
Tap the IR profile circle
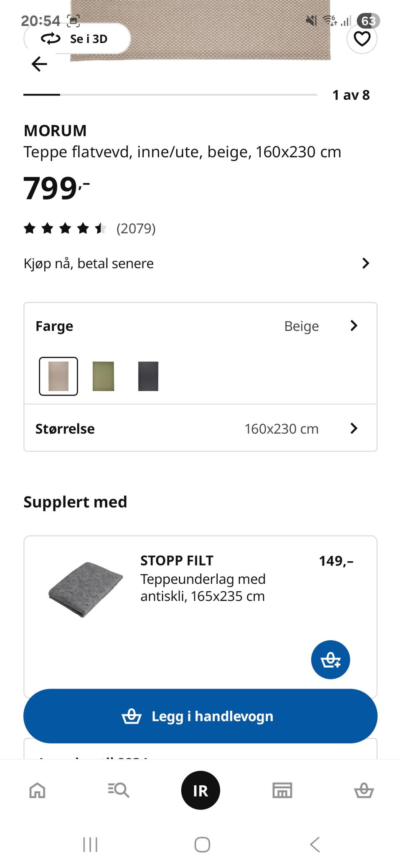pyautogui.click(x=200, y=790)
